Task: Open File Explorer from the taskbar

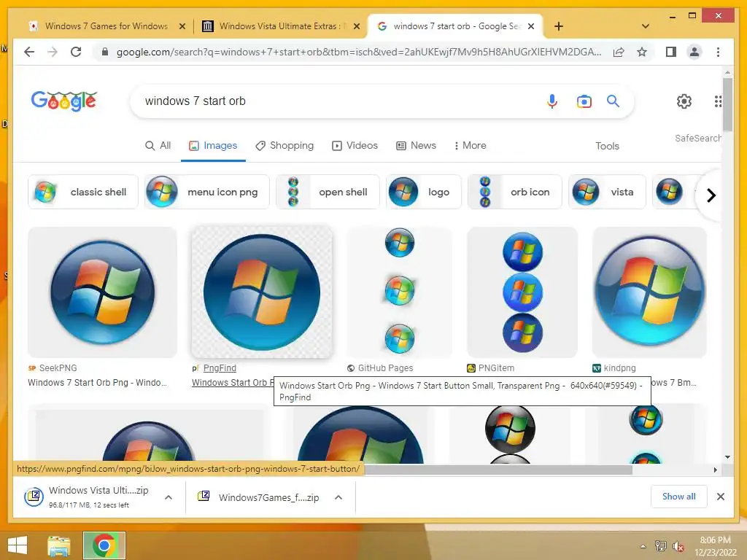Action: [58, 545]
